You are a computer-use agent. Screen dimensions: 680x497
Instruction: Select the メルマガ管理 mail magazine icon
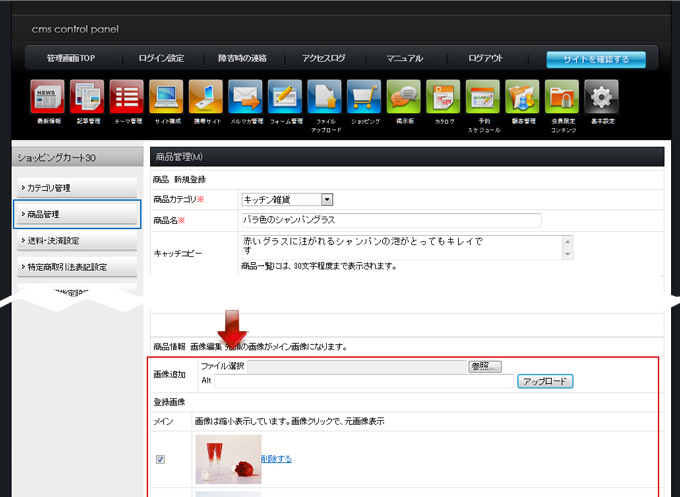245,97
